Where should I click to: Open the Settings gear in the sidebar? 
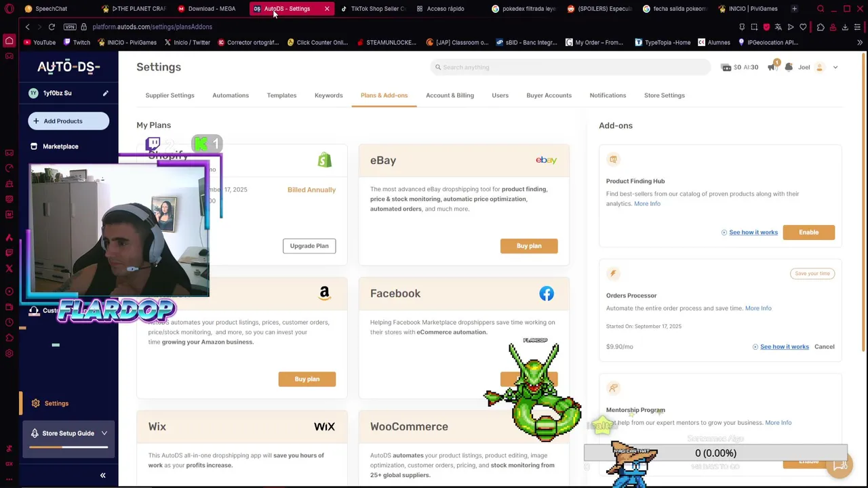click(x=35, y=403)
